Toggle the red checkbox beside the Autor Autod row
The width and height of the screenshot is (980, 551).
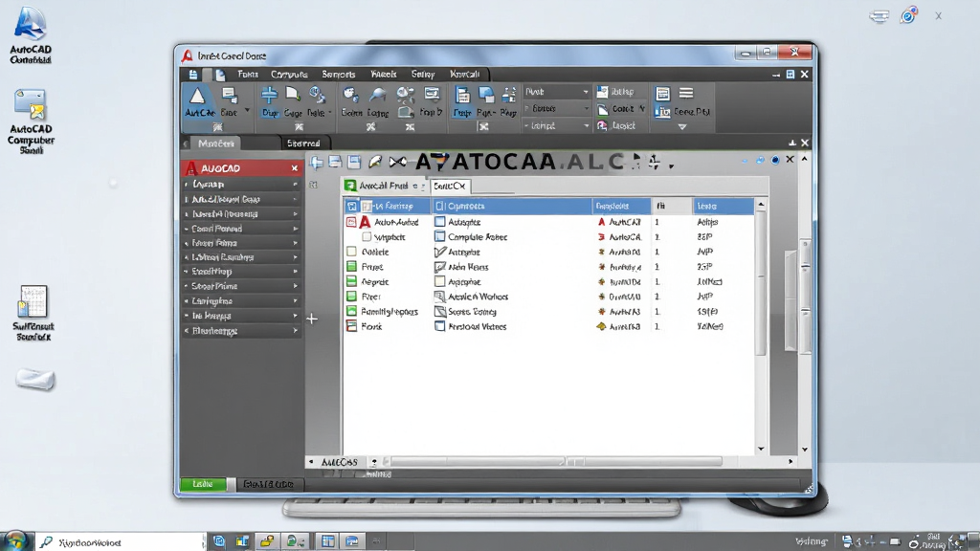351,222
